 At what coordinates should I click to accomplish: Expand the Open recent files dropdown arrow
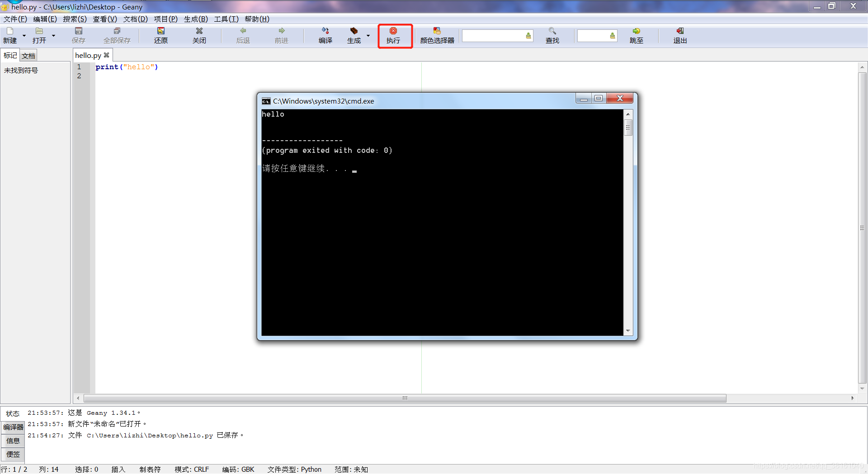(53, 35)
